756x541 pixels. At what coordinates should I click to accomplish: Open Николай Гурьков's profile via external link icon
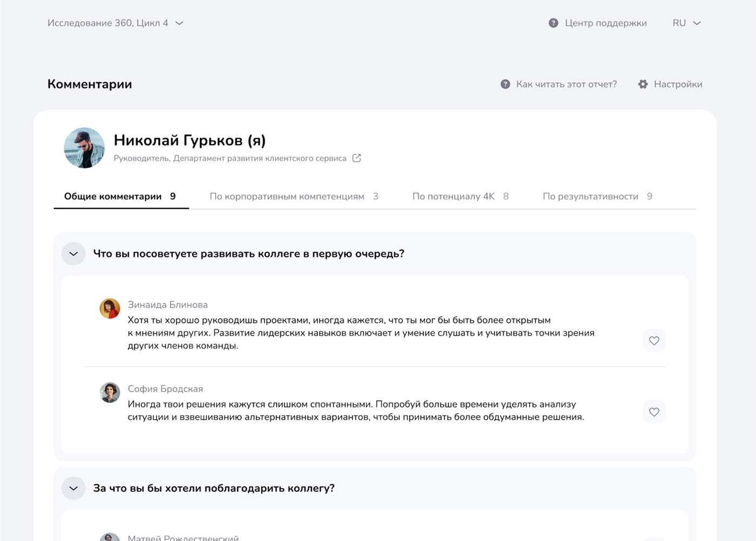(x=356, y=158)
